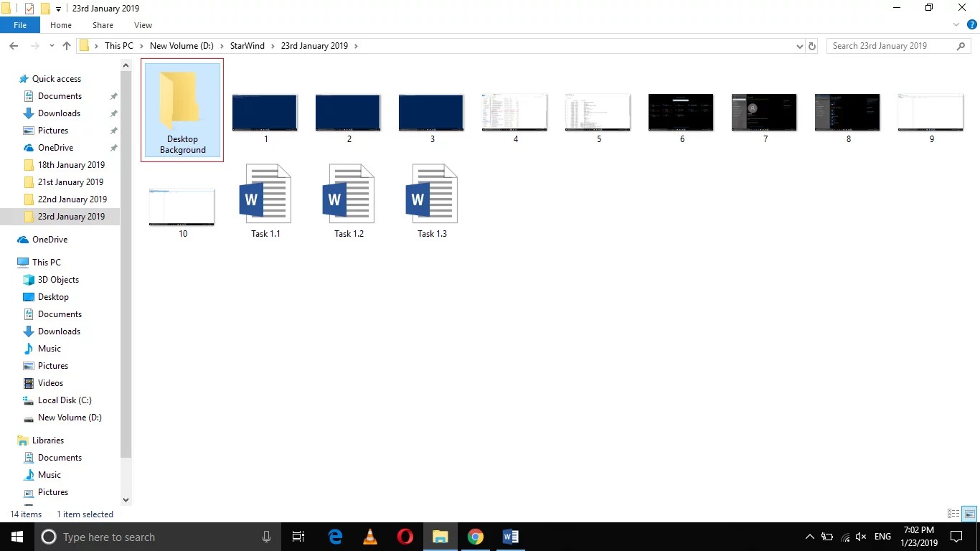This screenshot has width=980, height=551.
Task: Switch to Details view via status bar
Action: pyautogui.click(x=952, y=514)
